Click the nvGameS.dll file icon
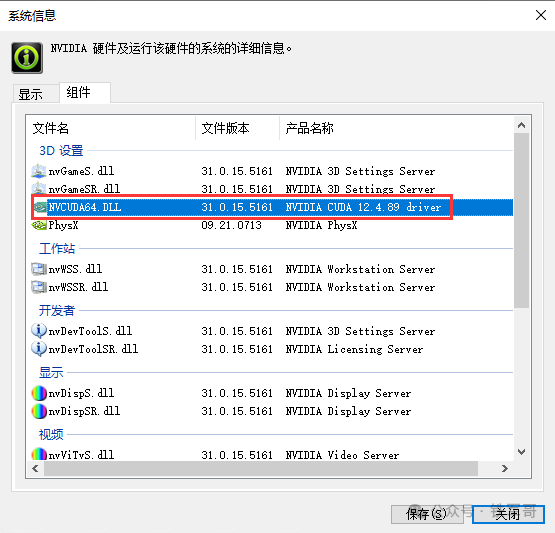555x533 pixels. (39, 171)
